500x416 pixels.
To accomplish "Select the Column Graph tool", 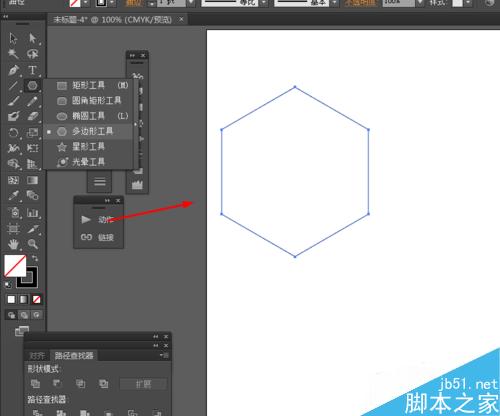I will point(32,212).
